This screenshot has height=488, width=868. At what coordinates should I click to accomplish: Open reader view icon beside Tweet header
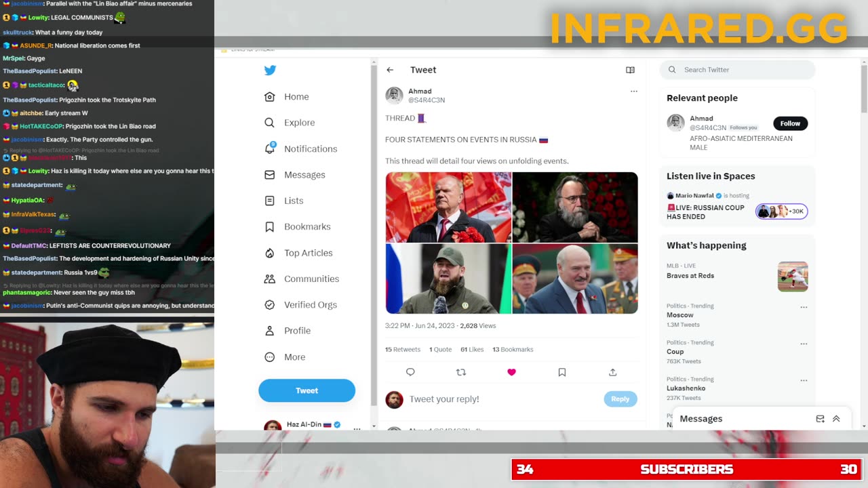pyautogui.click(x=630, y=70)
